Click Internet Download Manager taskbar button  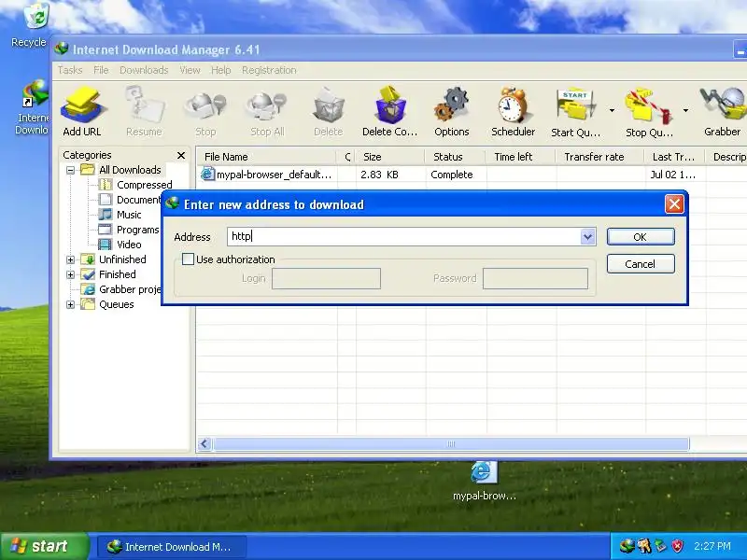coord(172,547)
